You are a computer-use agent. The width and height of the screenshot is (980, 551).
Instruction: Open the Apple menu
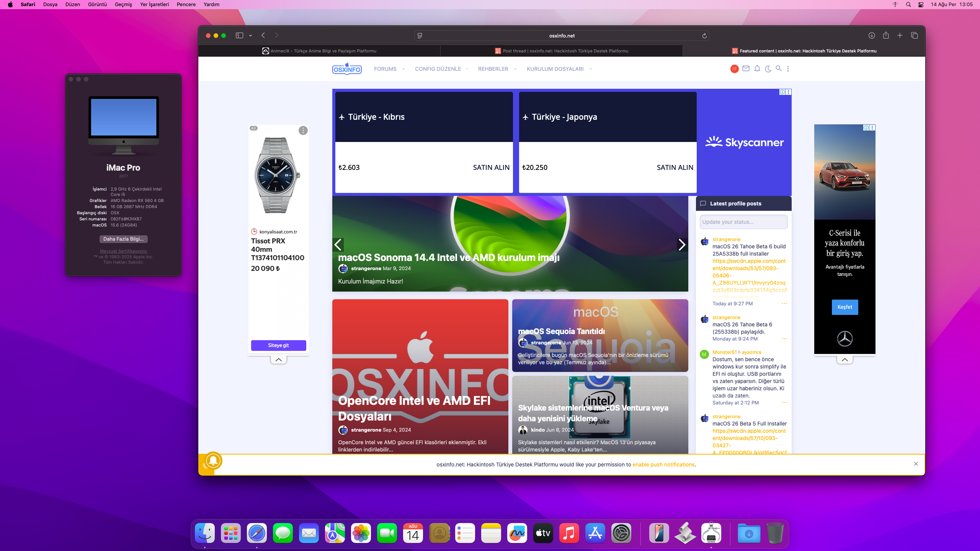coord(10,5)
